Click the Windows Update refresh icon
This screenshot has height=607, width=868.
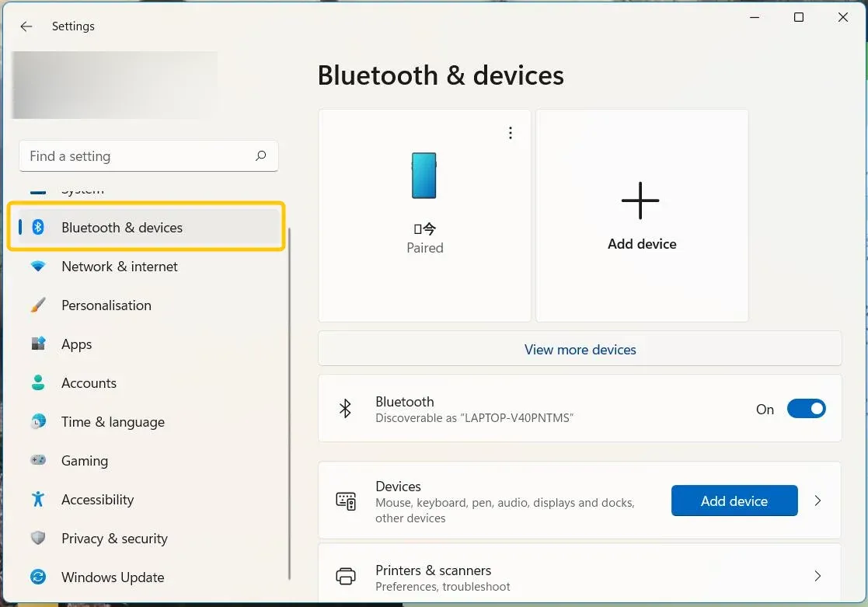[38, 577]
